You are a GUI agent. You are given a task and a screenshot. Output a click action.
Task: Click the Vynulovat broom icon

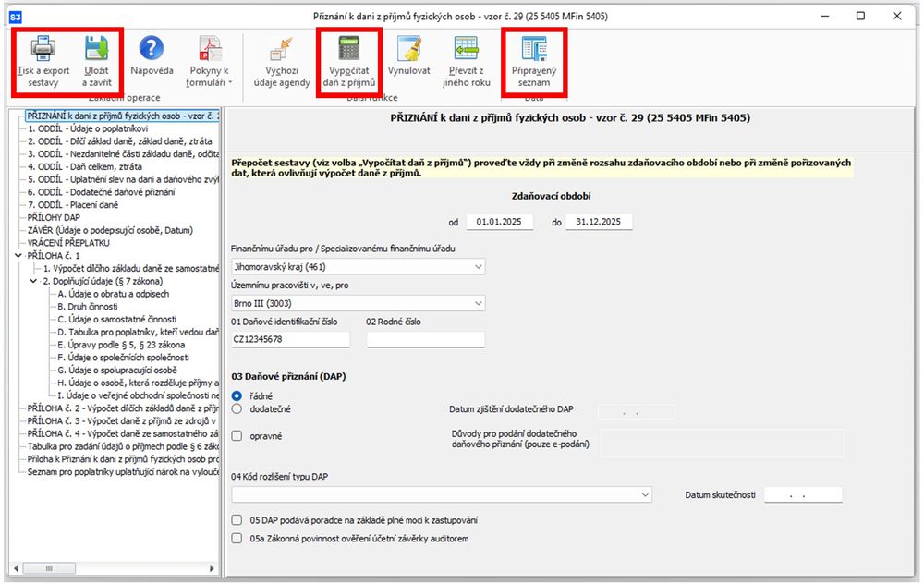pyautogui.click(x=408, y=49)
